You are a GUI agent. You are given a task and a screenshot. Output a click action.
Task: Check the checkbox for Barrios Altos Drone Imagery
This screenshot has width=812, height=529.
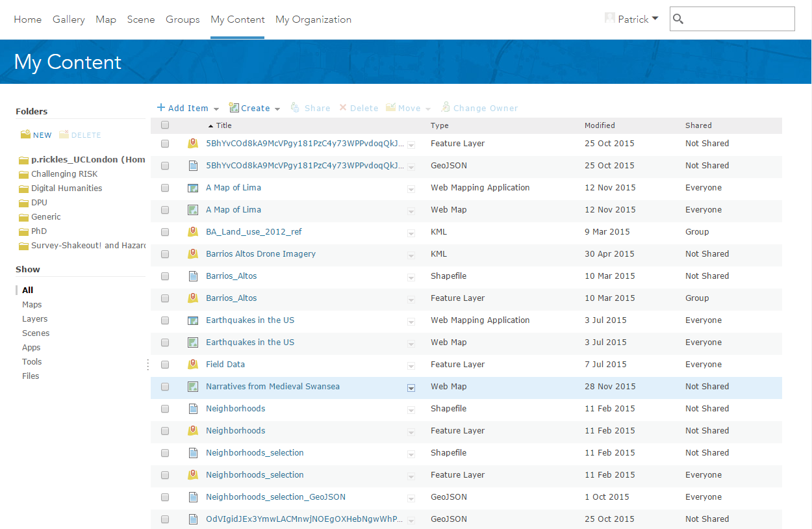coord(165,254)
